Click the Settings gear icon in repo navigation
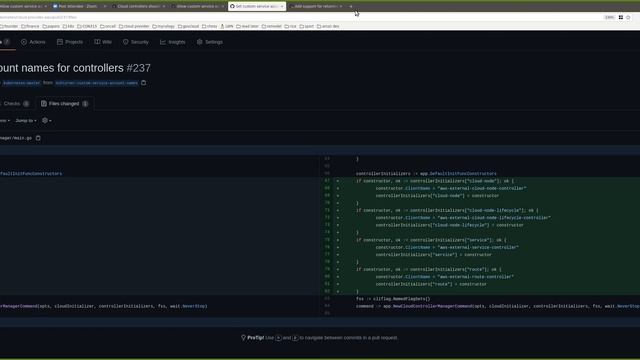 200,42
